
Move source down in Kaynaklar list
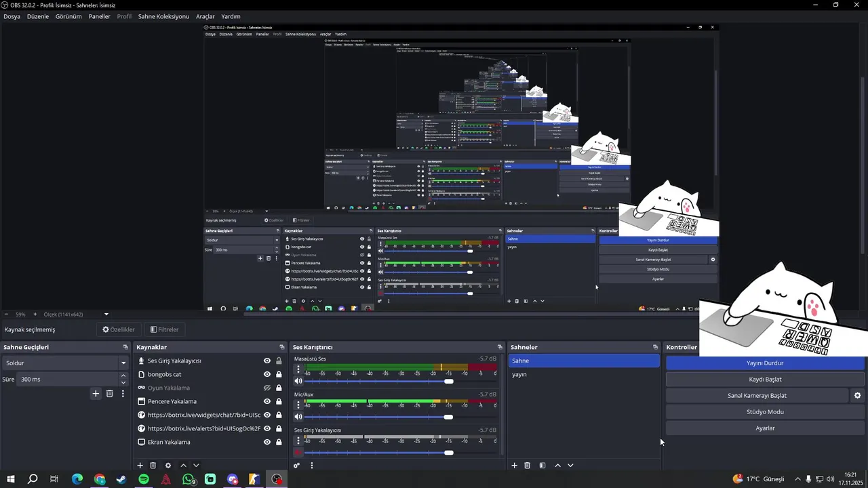tap(196, 466)
